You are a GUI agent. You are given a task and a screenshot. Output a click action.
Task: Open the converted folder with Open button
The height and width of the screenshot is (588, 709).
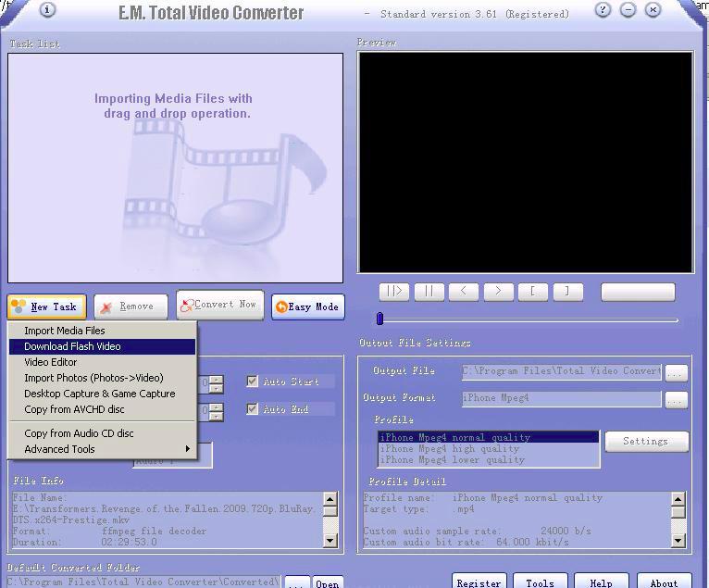(328, 582)
